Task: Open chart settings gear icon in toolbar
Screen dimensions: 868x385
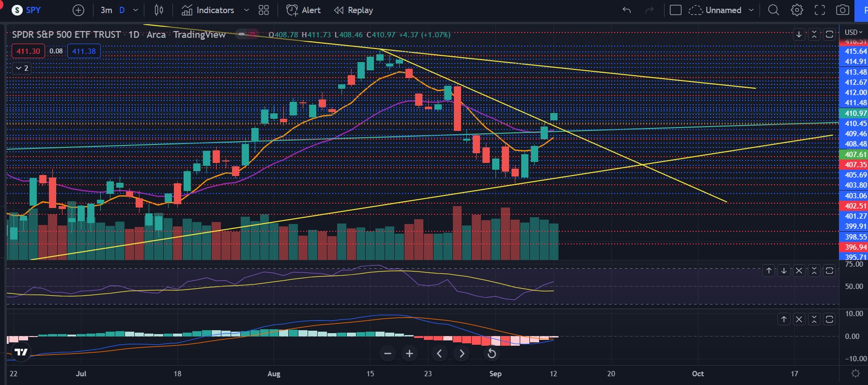Action: click(797, 10)
